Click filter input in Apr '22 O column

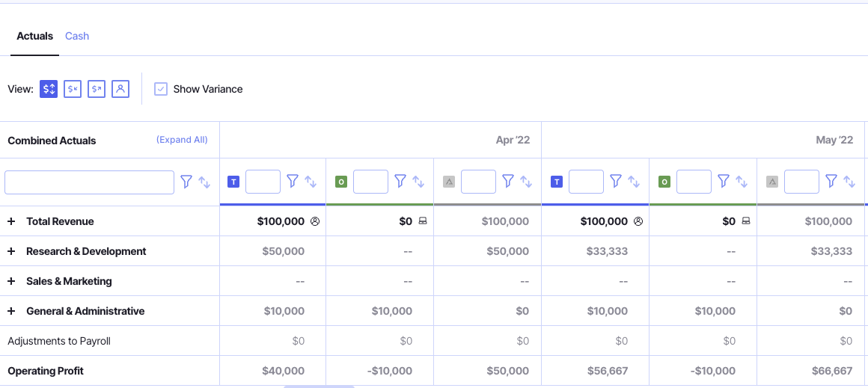pyautogui.click(x=370, y=182)
